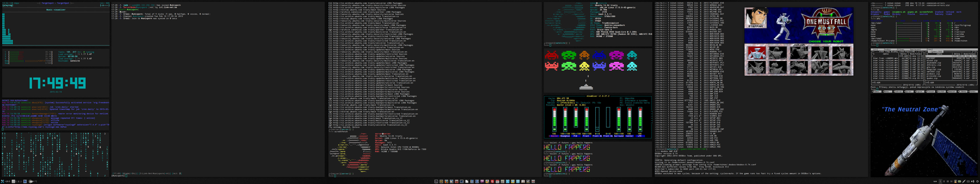Toggle Headphone mute box in AlsaMixer
The image size is (980, 184).
565,129
